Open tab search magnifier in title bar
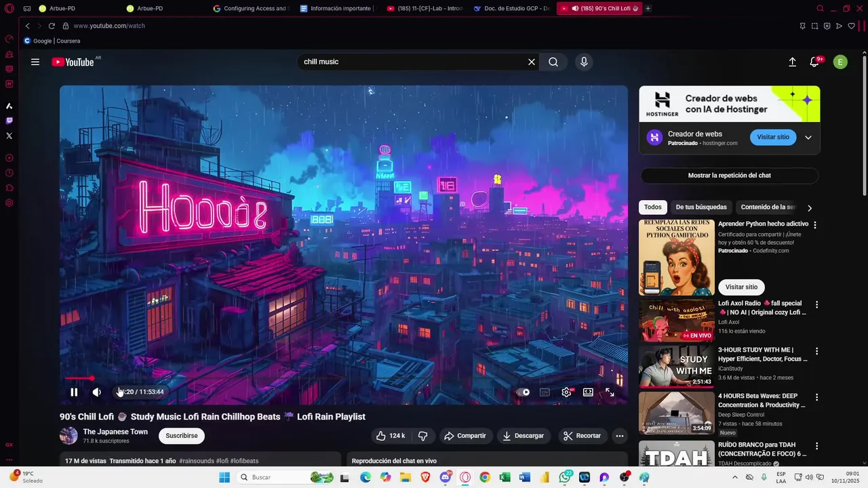868x488 pixels. (x=820, y=8)
